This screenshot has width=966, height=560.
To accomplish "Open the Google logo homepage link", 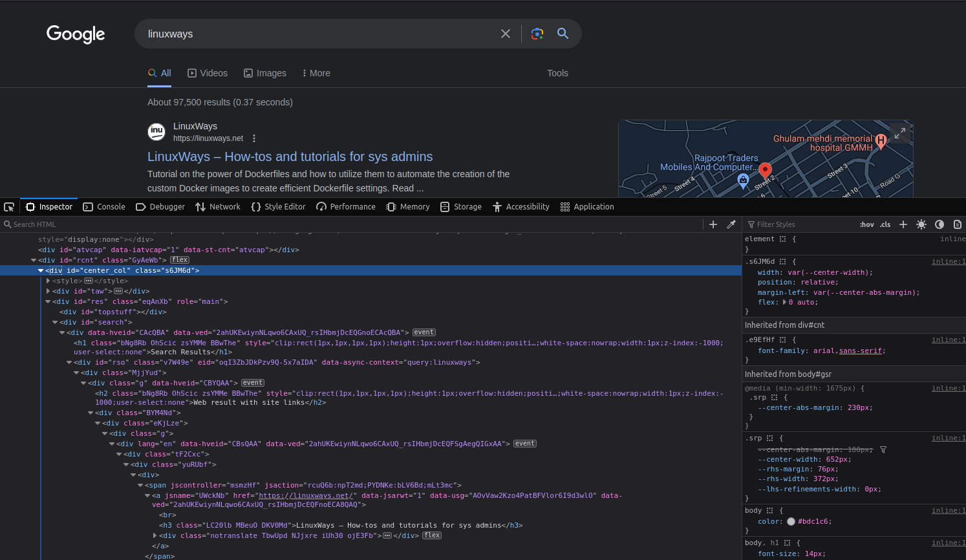I will (76, 34).
